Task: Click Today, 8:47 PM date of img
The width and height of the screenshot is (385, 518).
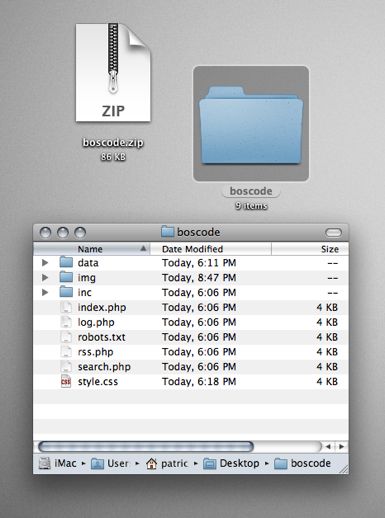Action: pos(199,278)
